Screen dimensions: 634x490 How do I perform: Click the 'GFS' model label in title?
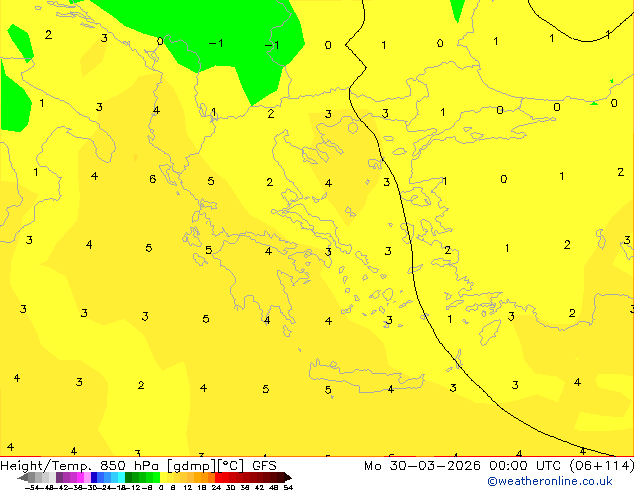pyautogui.click(x=264, y=466)
